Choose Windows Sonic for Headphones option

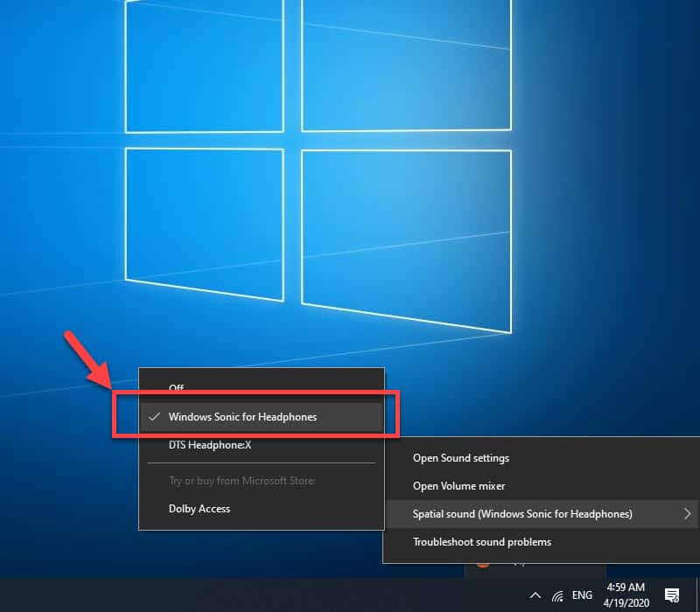pos(262,417)
